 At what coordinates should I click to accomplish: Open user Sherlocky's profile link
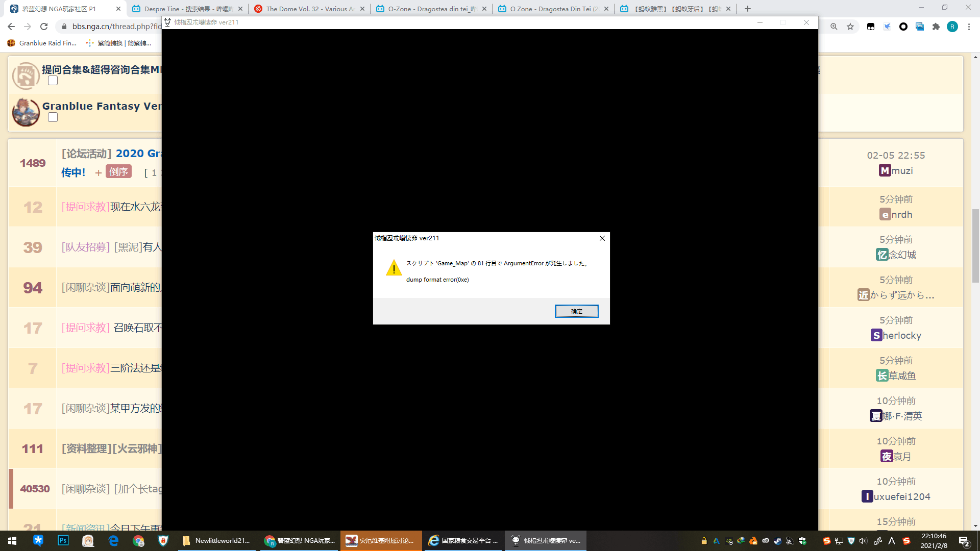[896, 335]
